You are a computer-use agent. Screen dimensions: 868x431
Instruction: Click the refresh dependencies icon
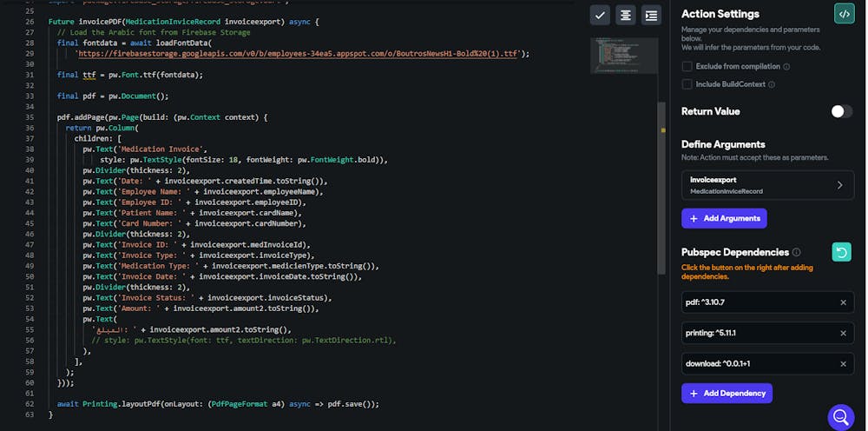coord(841,252)
